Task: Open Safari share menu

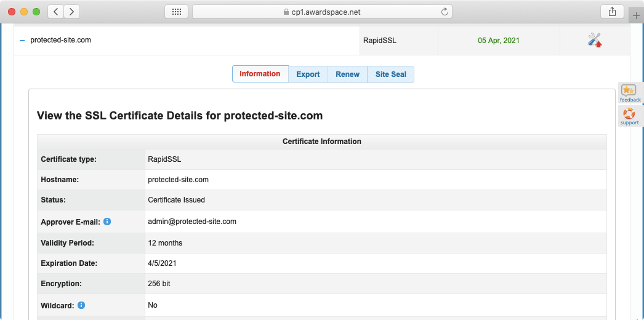Action: click(x=612, y=12)
